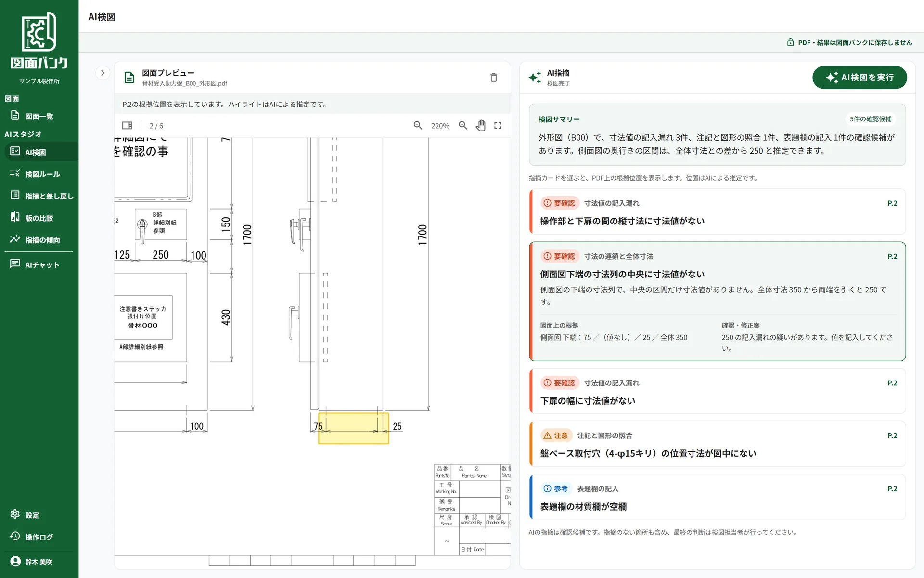Image resolution: width=924 pixels, height=578 pixels.
Task: Click 図面上の根拠 label in the expanded card
Action: [x=559, y=326]
